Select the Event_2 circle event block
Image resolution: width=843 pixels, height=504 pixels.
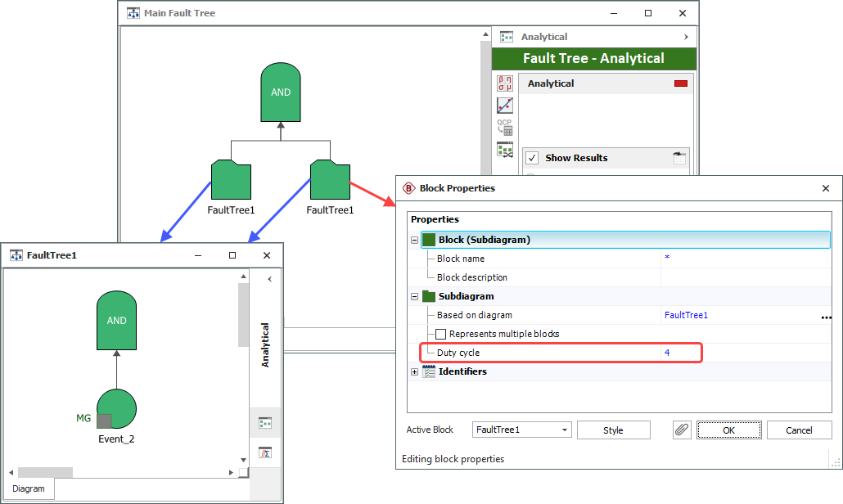(x=116, y=408)
